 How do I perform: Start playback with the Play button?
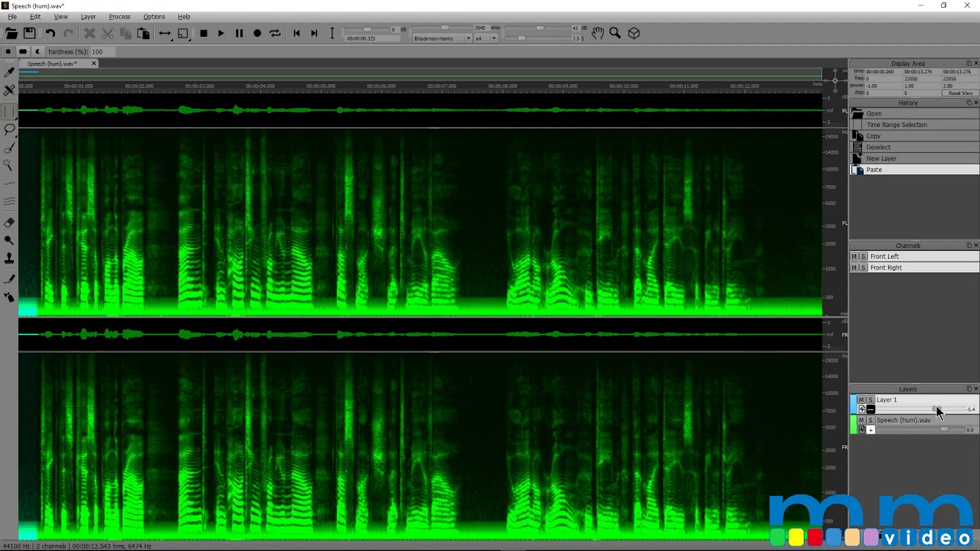point(221,33)
